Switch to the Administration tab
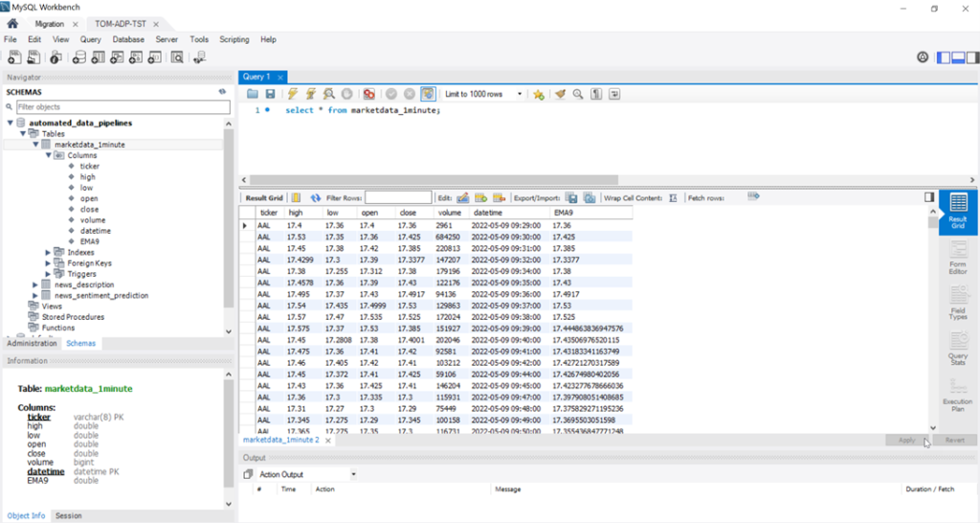980x523 pixels. [32, 343]
